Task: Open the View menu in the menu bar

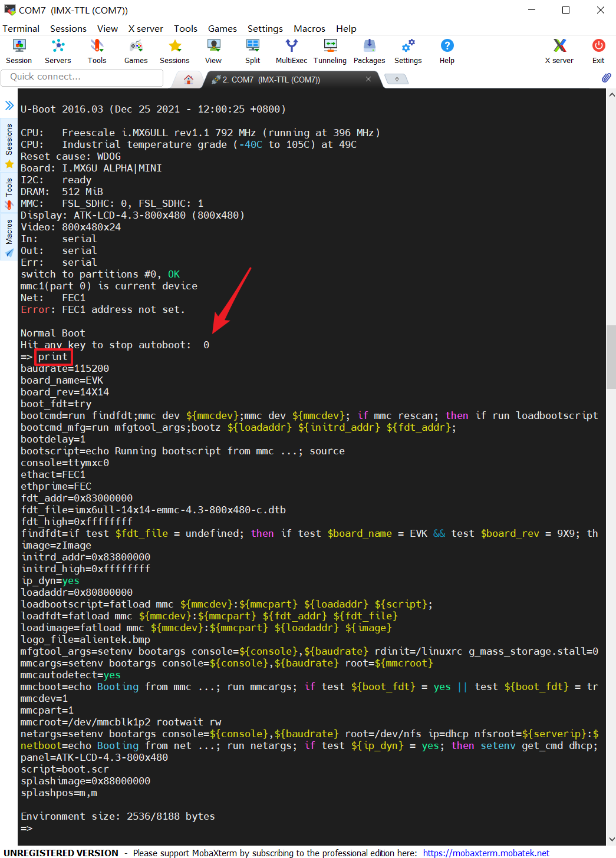Action: (x=107, y=28)
